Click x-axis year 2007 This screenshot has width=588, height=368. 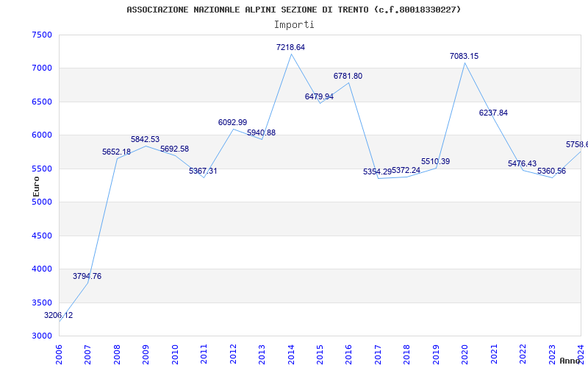pyautogui.click(x=87, y=355)
